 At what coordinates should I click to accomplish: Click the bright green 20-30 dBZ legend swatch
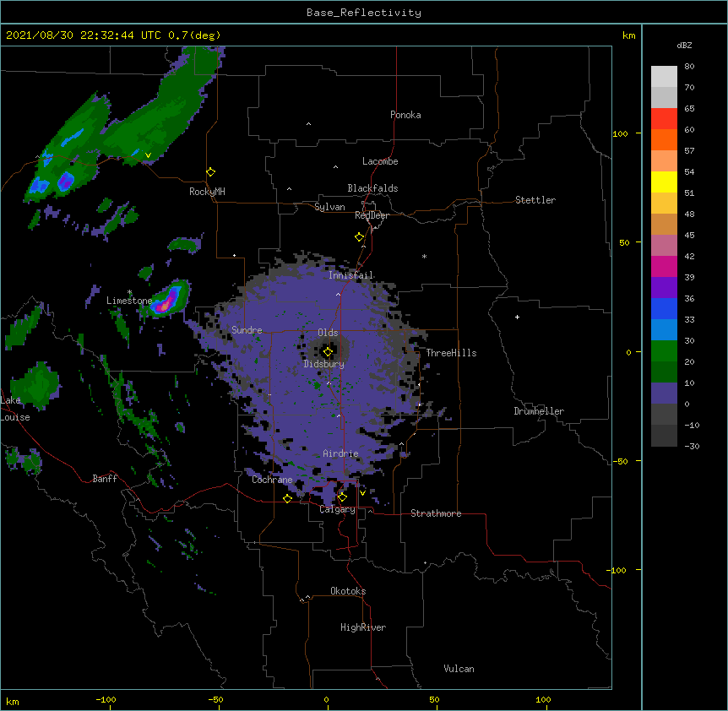pos(664,351)
